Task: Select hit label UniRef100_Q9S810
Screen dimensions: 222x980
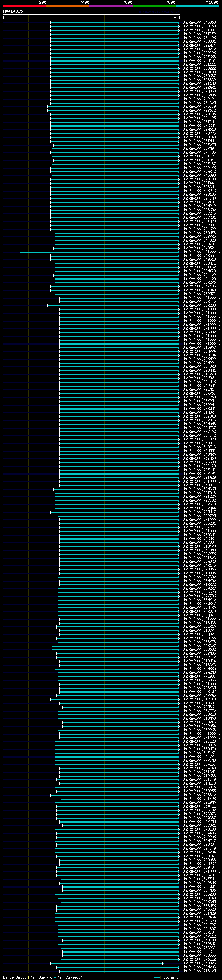Action: click(199, 795)
